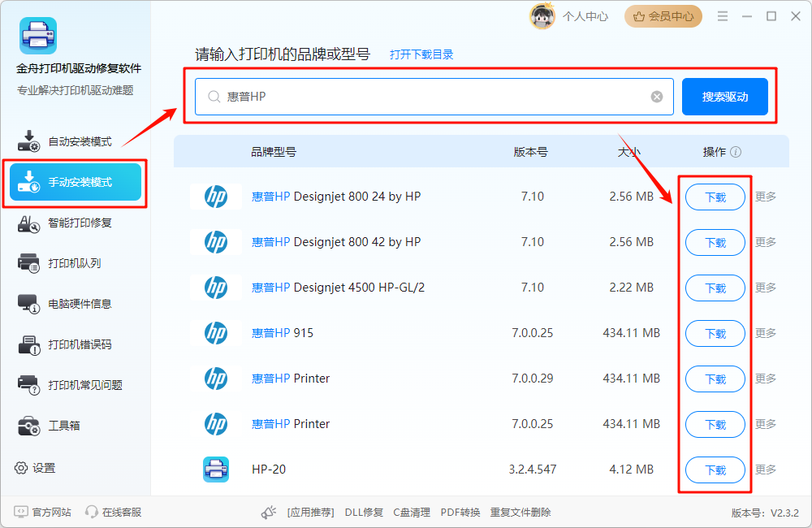812x528 pixels.
Task: Click 版本号 column header
Action: coord(531,152)
